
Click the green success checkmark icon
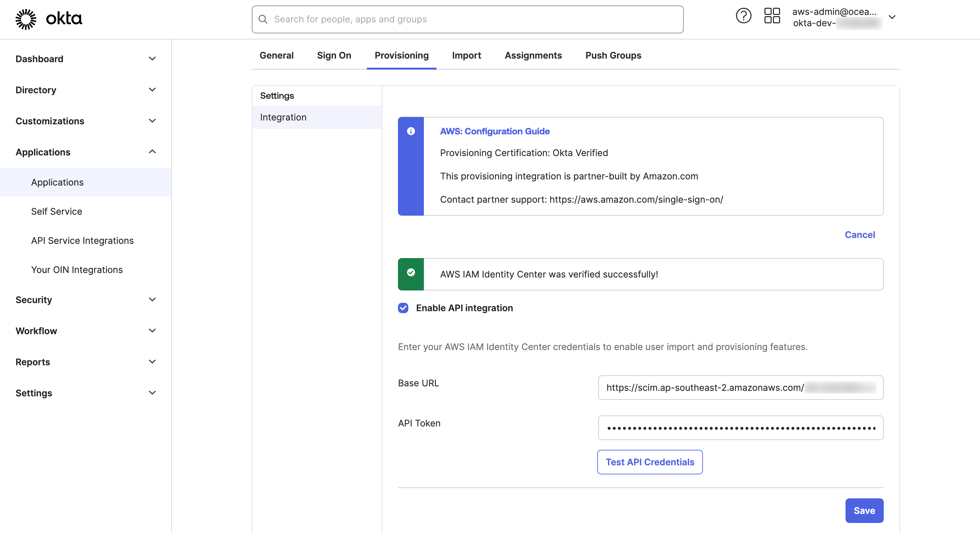point(411,272)
